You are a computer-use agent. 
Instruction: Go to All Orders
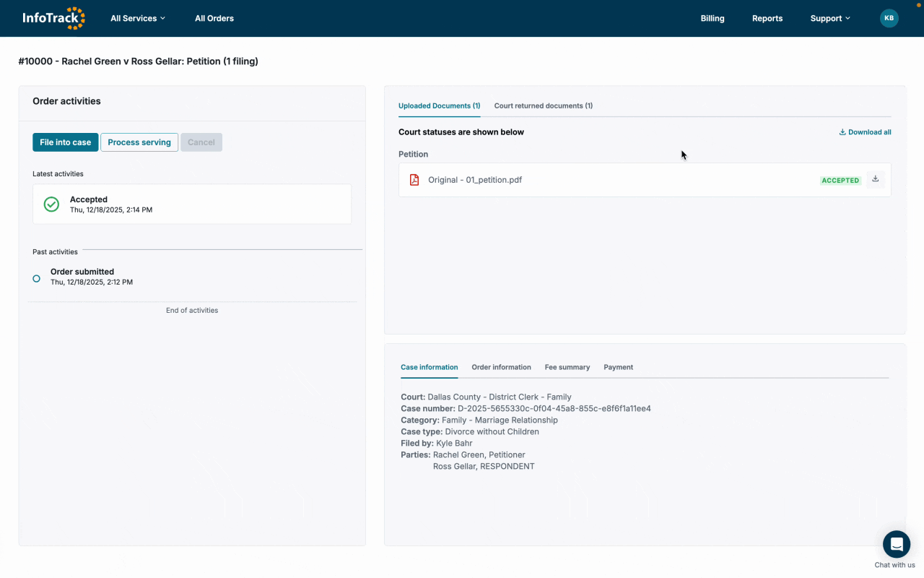pos(214,18)
